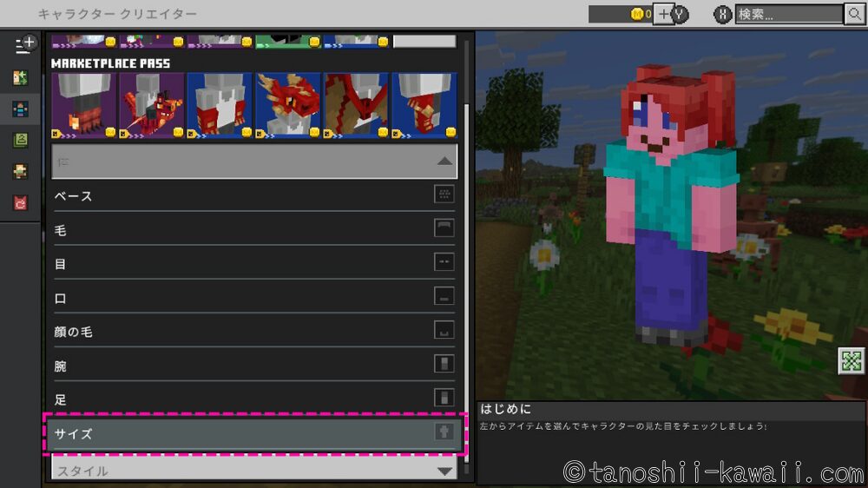Select the 腕 (arms) category
This screenshot has height=488, width=868.
(253, 365)
